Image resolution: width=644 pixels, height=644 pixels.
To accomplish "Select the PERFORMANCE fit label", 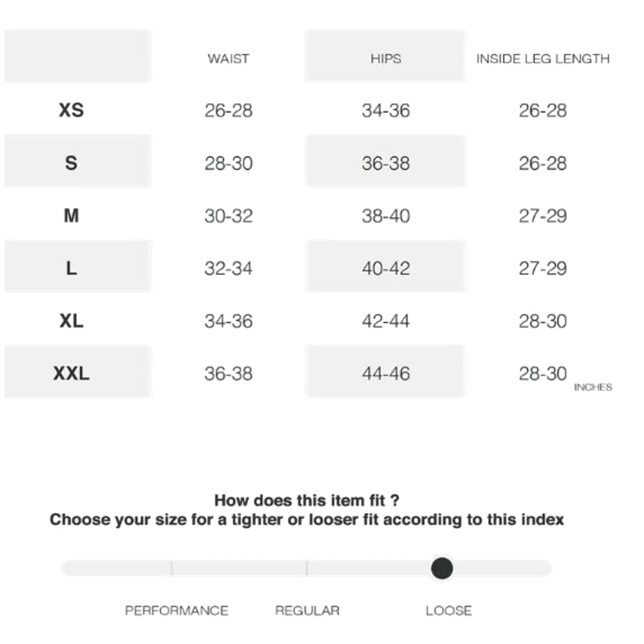I will coord(176,611).
